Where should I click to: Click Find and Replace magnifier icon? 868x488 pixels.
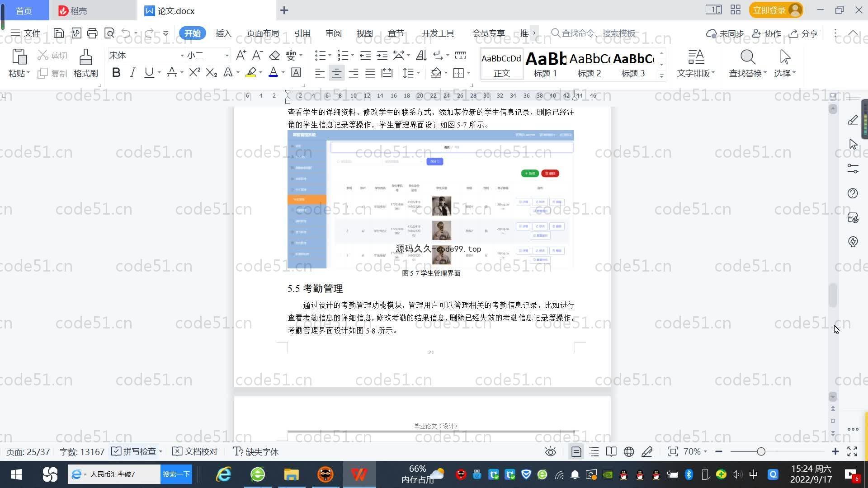[x=748, y=57]
